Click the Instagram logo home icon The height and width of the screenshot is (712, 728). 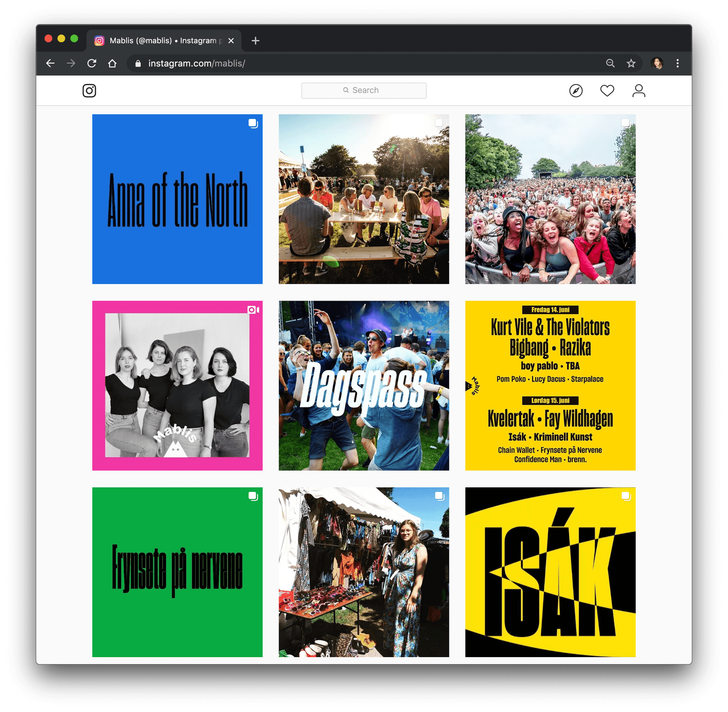(89, 91)
